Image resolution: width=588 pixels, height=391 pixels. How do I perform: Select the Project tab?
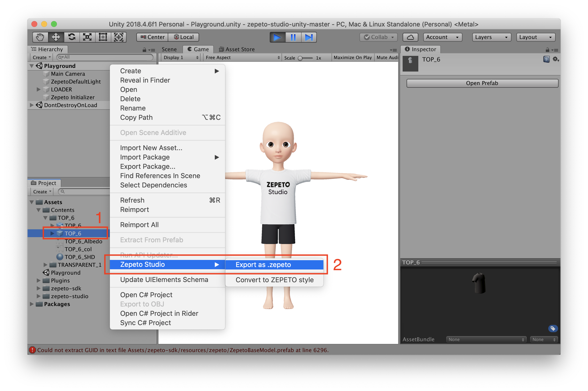[x=44, y=183]
